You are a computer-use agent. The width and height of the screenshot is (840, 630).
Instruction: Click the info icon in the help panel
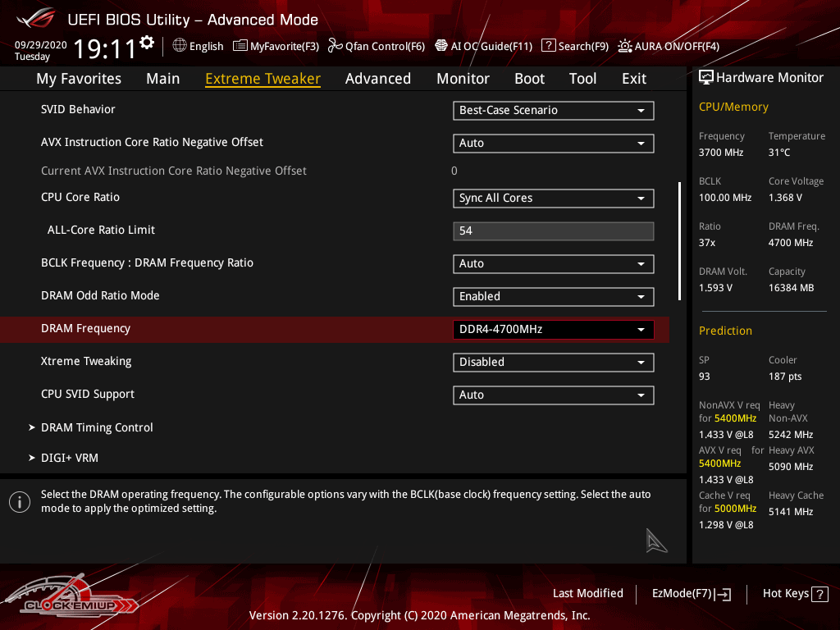click(20, 502)
